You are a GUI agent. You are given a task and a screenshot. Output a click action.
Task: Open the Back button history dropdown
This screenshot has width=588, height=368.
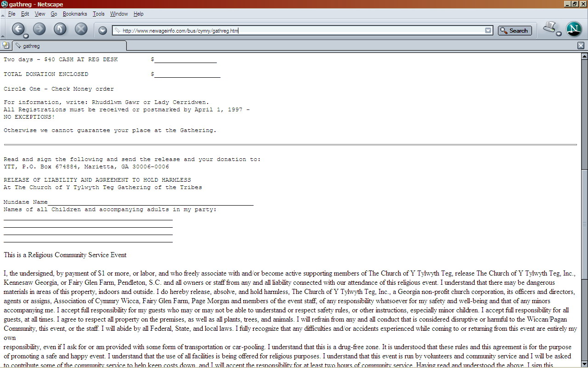coord(26,36)
